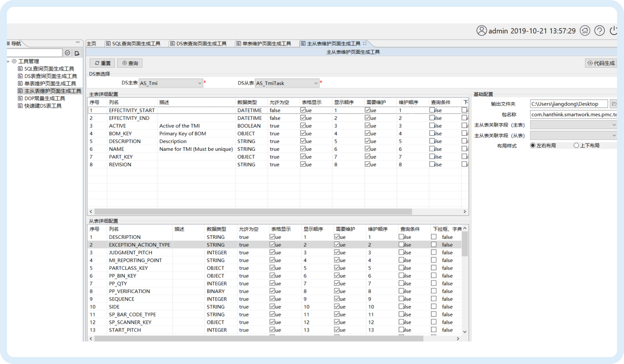Toggle 需要维护 checkbox for PP_QTY row
624x364 pixels.
click(x=337, y=283)
